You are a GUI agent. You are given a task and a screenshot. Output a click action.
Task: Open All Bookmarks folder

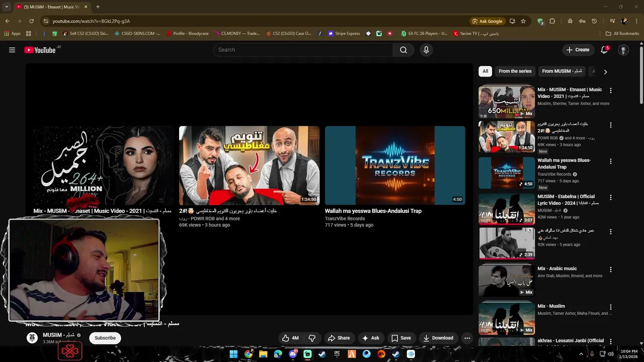622,34
